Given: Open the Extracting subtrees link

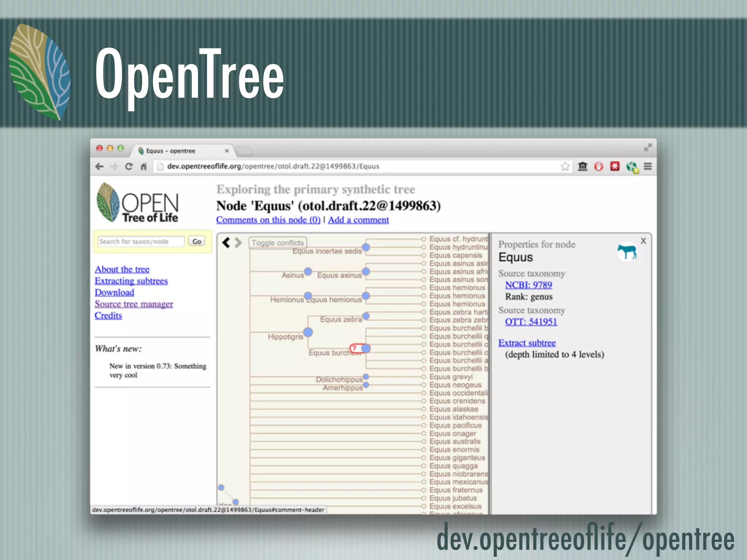Looking at the screenshot, I should click(131, 281).
